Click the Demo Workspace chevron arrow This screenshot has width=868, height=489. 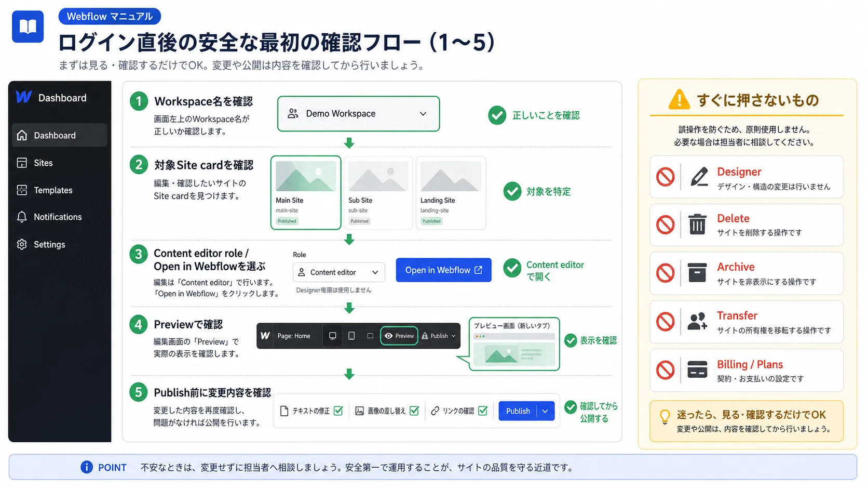click(423, 114)
